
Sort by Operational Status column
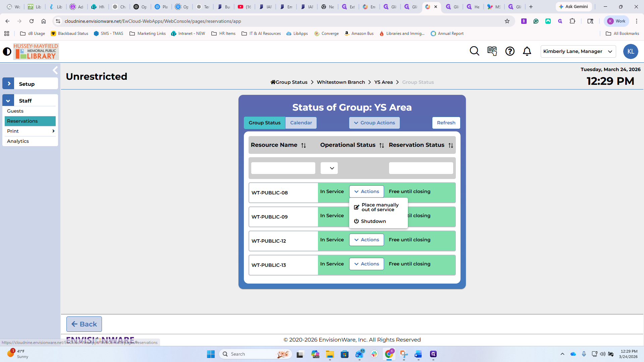382,145
